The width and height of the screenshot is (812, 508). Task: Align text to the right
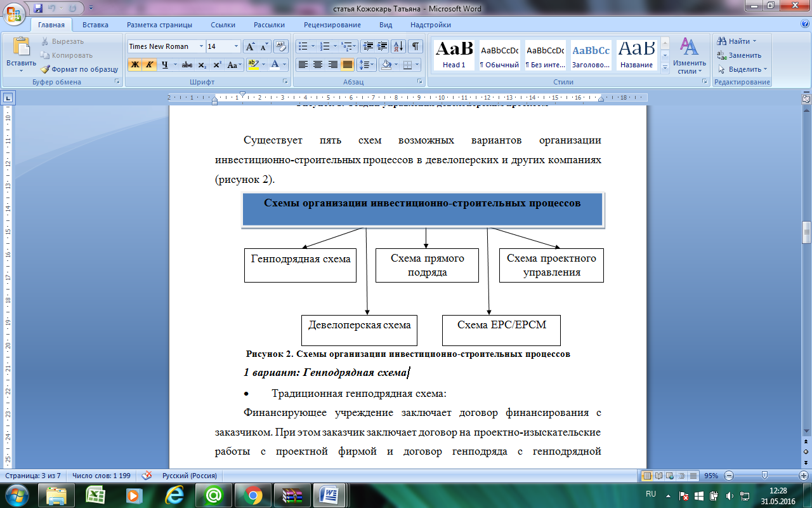coord(332,65)
